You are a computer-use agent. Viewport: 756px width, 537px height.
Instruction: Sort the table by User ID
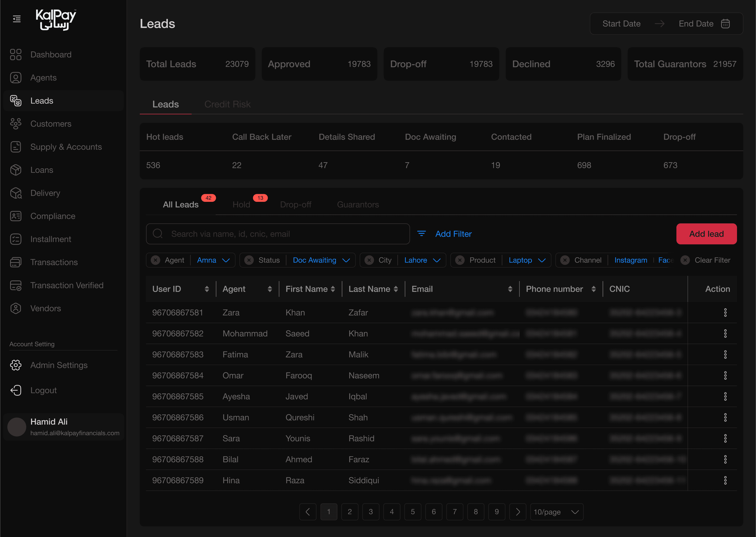pos(208,289)
